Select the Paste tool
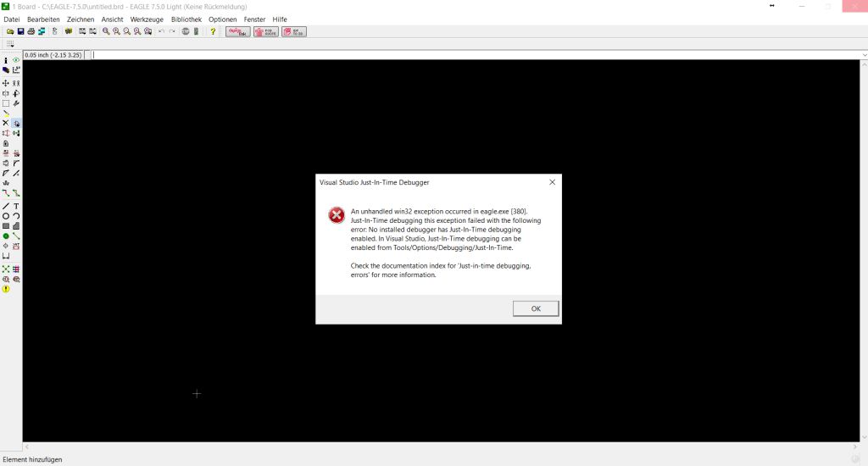Screen dimensions: 868x466 click(x=6, y=114)
